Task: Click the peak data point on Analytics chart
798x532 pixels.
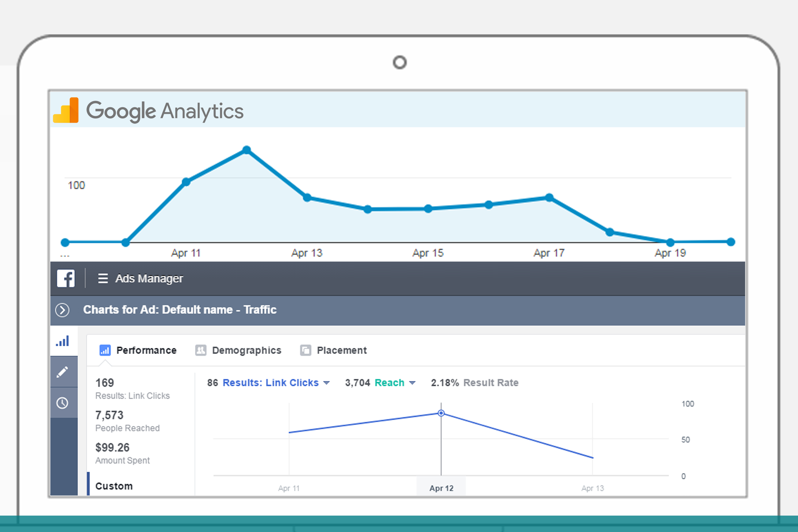Action: tap(247, 150)
